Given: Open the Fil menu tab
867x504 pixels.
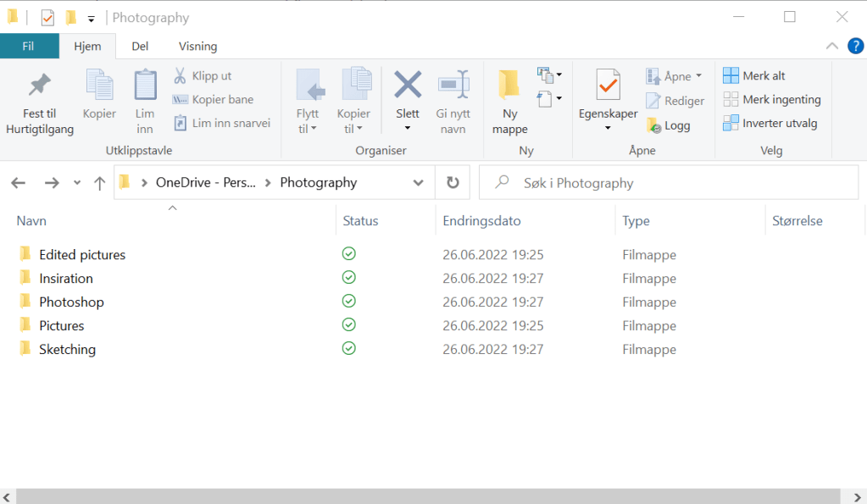Looking at the screenshot, I should [x=28, y=47].
